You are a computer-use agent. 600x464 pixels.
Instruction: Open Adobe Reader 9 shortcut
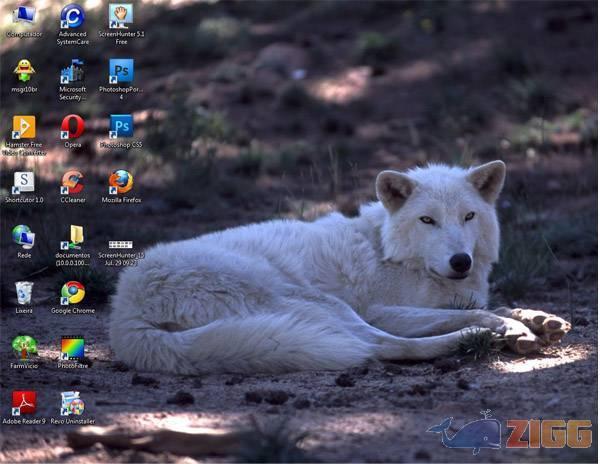[24, 403]
